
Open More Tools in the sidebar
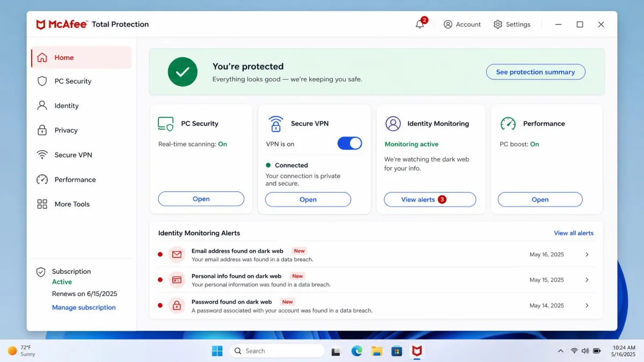click(81, 204)
